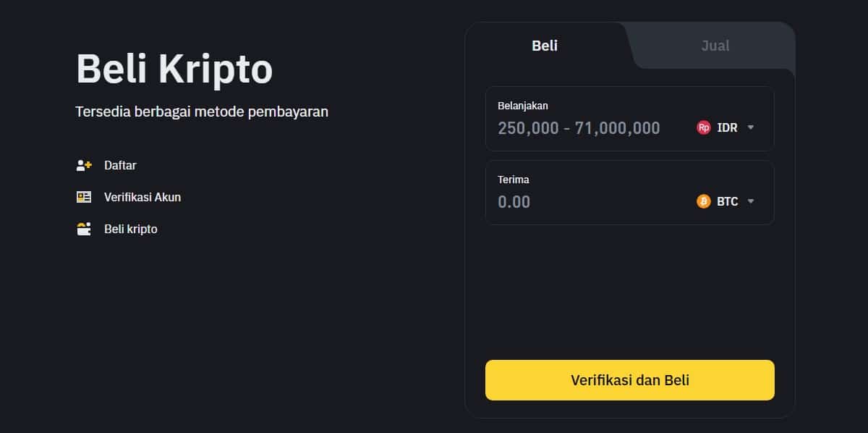The height and width of the screenshot is (433, 868).
Task: Open the BTC crypto selector dropdown
Action: 750,201
